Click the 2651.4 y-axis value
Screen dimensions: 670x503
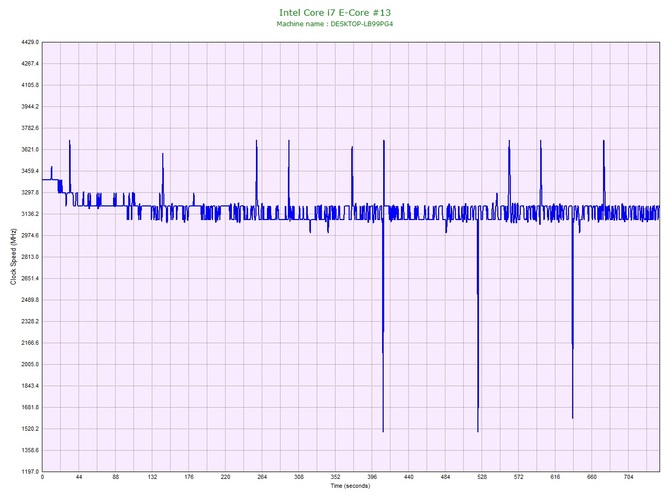coord(30,279)
